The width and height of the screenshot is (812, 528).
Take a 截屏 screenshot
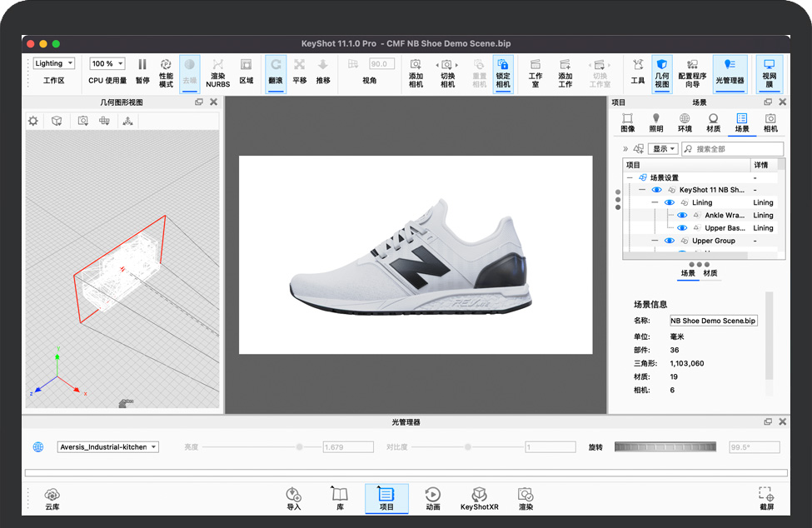[766, 496]
